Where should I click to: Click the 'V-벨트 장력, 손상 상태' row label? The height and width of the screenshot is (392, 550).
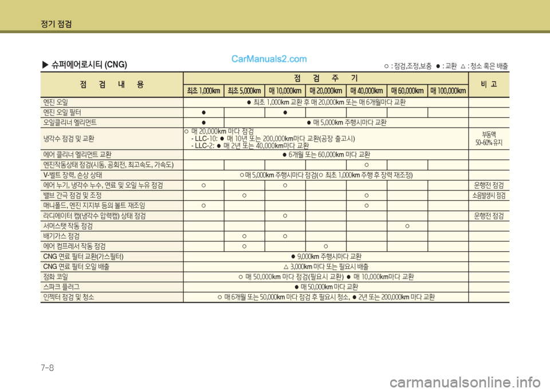click(73, 175)
